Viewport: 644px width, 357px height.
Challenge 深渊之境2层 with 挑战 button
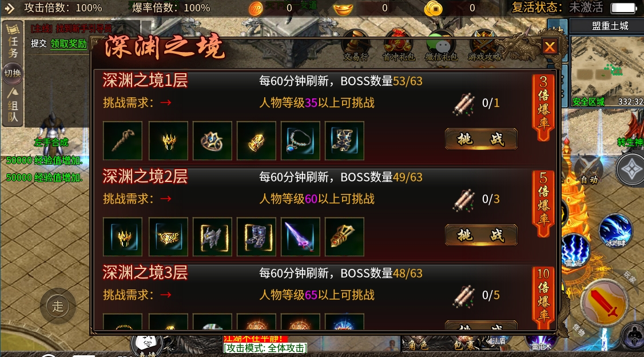(481, 235)
